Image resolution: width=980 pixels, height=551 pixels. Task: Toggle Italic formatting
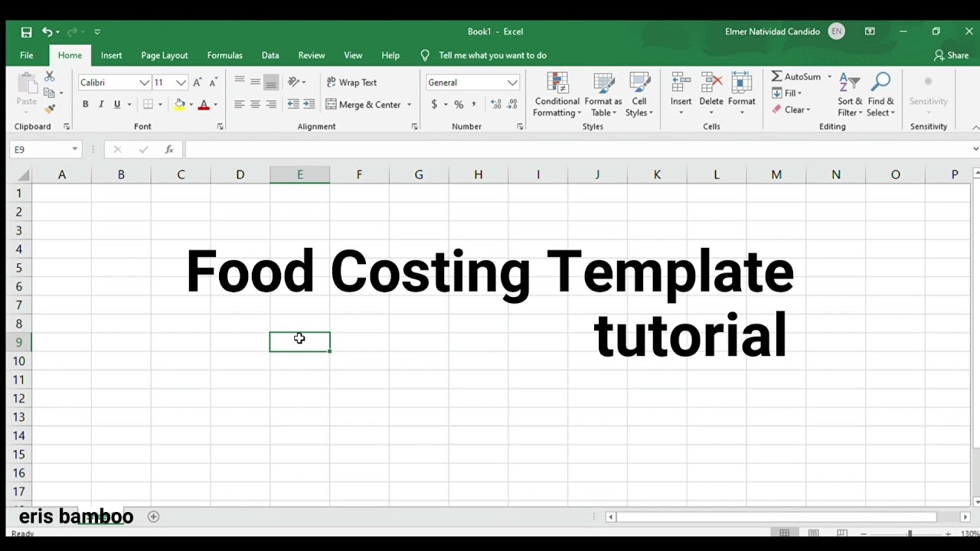pos(101,104)
